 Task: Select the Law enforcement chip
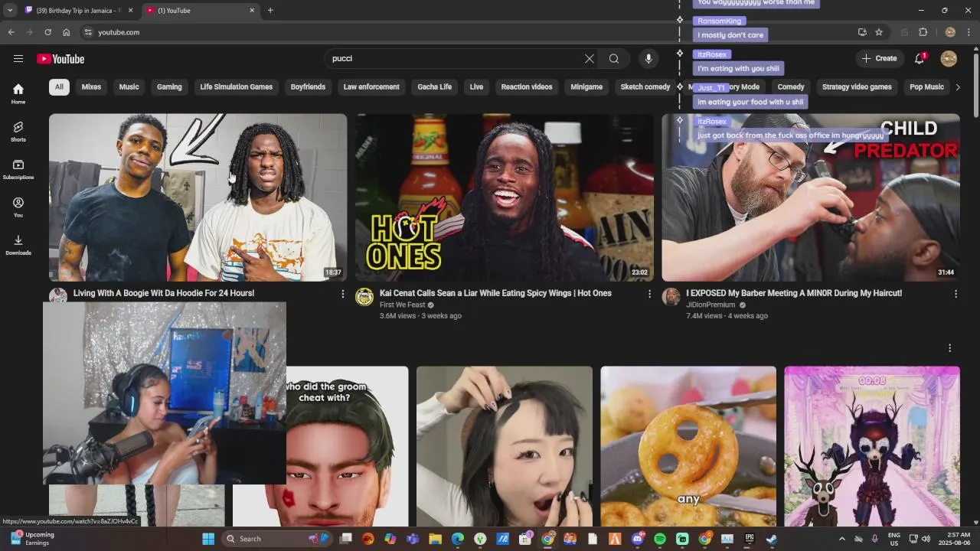coord(371,87)
